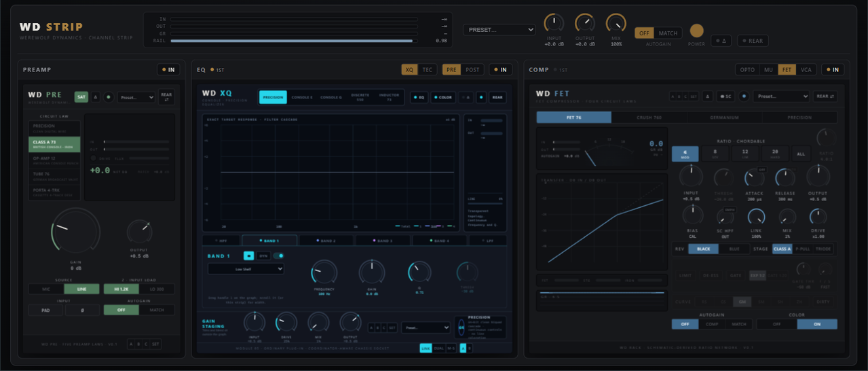This screenshot has height=371, width=868.
Task: Switch the compressor type to VCA
Action: 806,69
